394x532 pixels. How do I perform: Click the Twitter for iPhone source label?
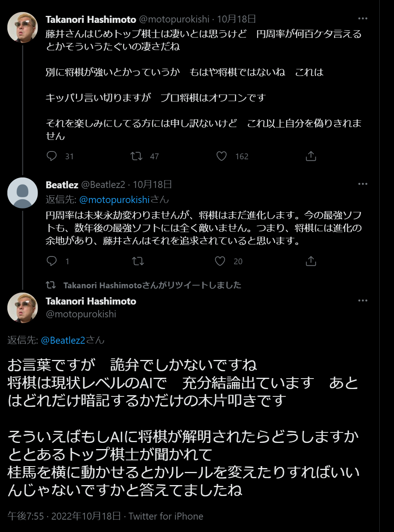166,516
